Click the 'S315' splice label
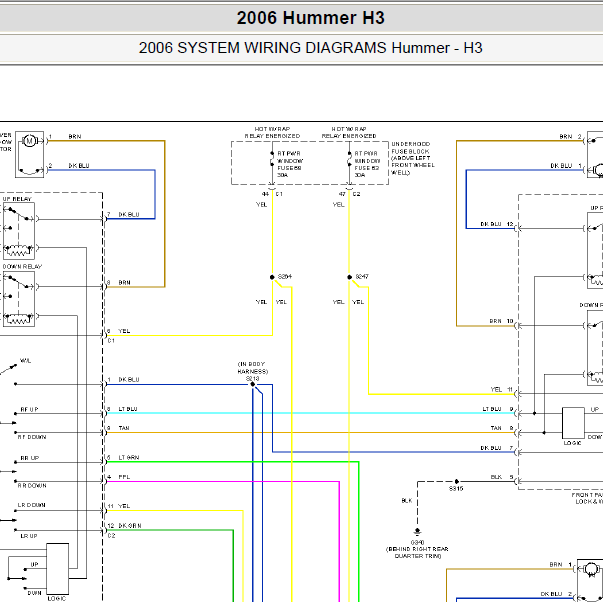Screen dimensions: 603x602 [x=456, y=489]
